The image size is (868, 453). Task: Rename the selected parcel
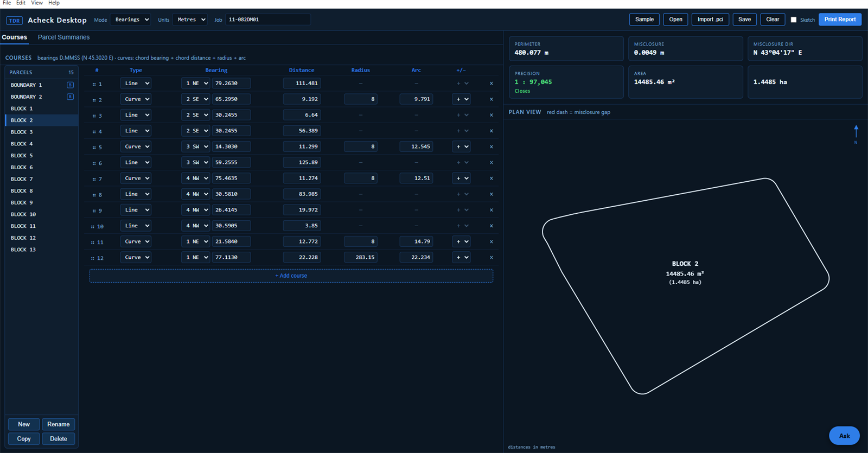[x=59, y=424]
